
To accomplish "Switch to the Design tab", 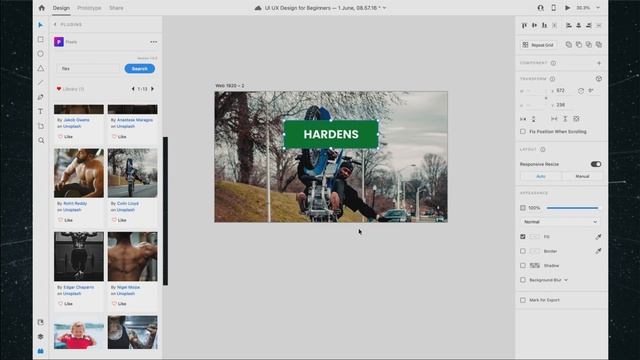I will click(61, 8).
